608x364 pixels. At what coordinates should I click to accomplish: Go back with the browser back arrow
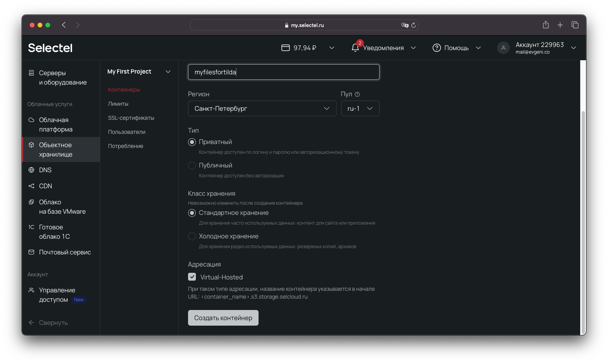point(64,25)
